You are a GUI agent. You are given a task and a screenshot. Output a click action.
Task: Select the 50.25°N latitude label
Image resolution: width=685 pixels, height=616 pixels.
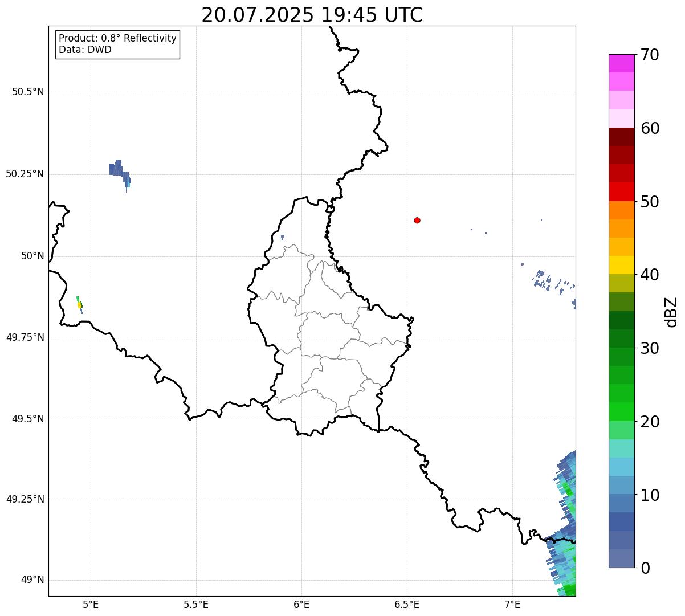25,174
